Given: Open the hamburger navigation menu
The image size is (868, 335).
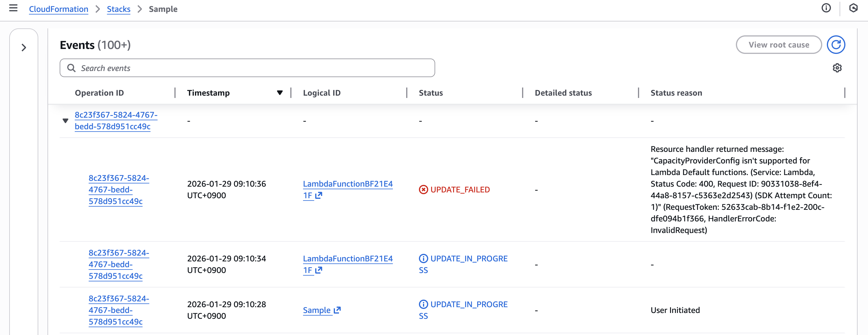Looking at the screenshot, I should point(13,8).
